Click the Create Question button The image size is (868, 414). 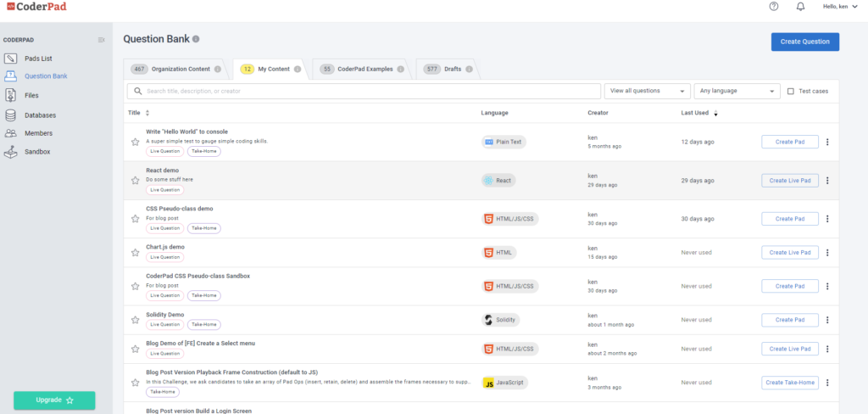(804, 42)
